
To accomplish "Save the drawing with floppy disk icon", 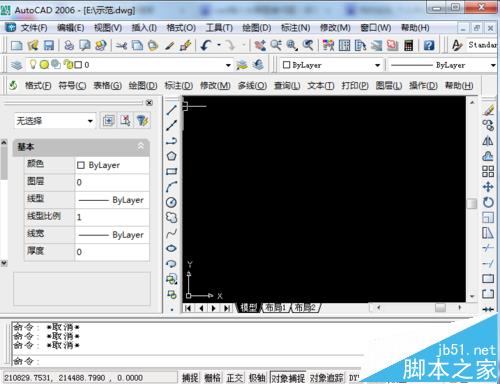I will pos(49,45).
